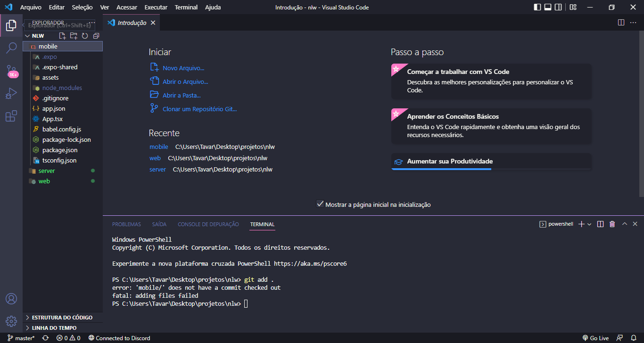Screen dimensions: 644x343
Task: Open the Arquivo menu
Action: pyautogui.click(x=31, y=7)
